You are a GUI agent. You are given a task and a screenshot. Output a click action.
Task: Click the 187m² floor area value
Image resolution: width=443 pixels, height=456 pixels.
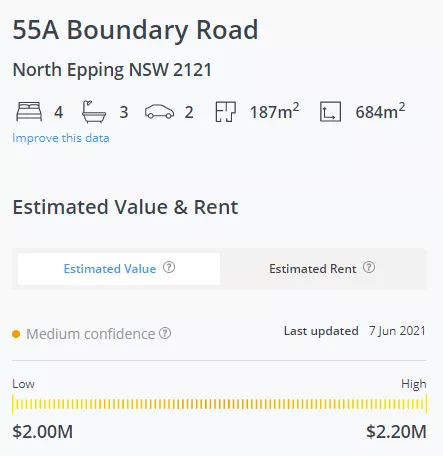click(275, 111)
